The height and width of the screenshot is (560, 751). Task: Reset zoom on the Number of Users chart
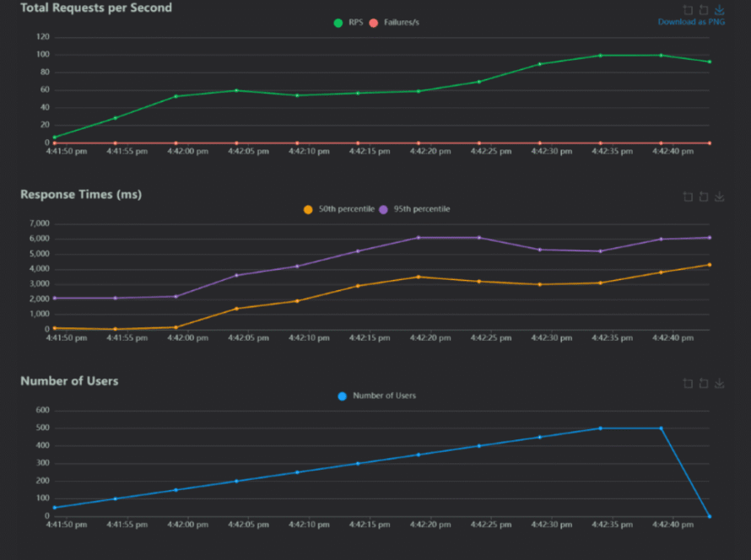704,384
